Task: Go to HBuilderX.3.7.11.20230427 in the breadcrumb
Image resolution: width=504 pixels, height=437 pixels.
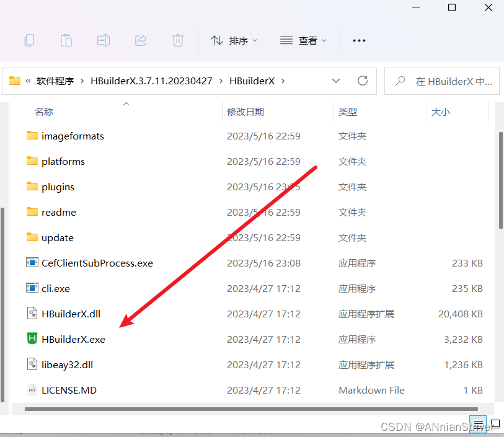Action: (151, 81)
